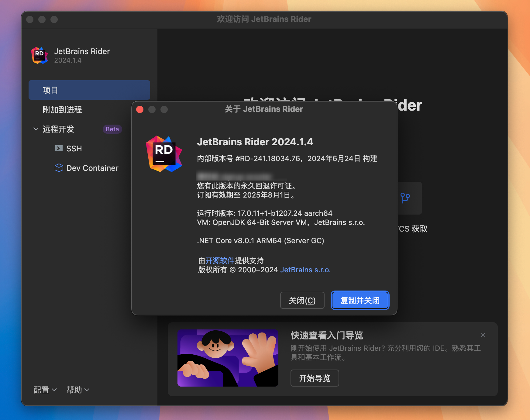530x420 pixels.
Task: Click the 欢迎访问 JetBrains Rider window title
Action: [x=264, y=19]
